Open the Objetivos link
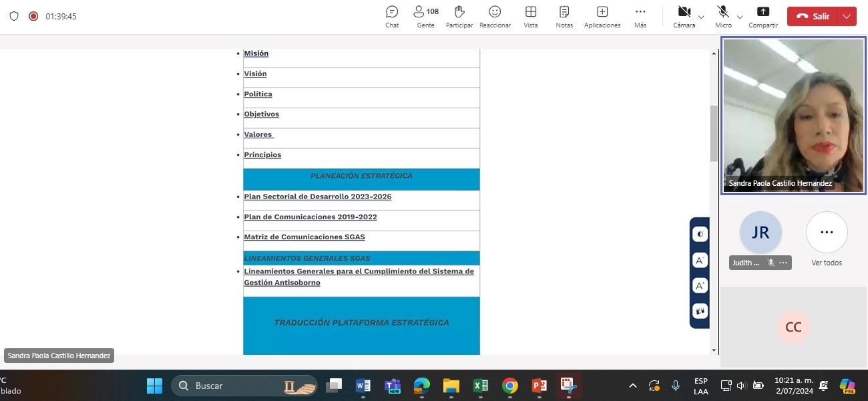The image size is (868, 401). coord(262,114)
